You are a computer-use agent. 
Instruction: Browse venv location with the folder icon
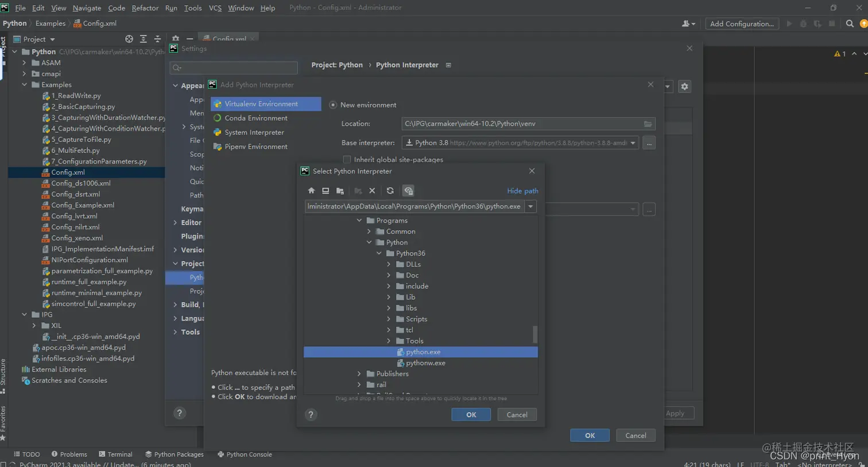coord(648,123)
